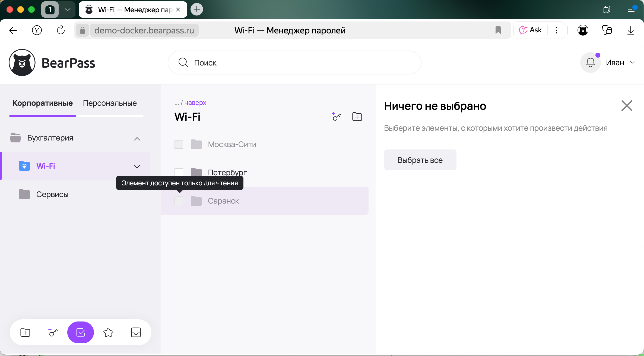Check the Саранск folder checkbox
The height and width of the screenshot is (356, 644).
point(179,201)
